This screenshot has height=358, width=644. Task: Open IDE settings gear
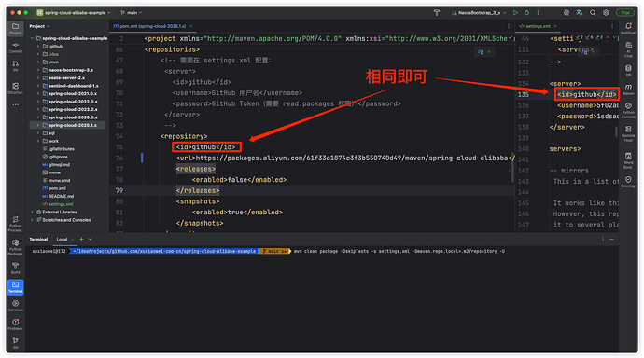pos(606,13)
